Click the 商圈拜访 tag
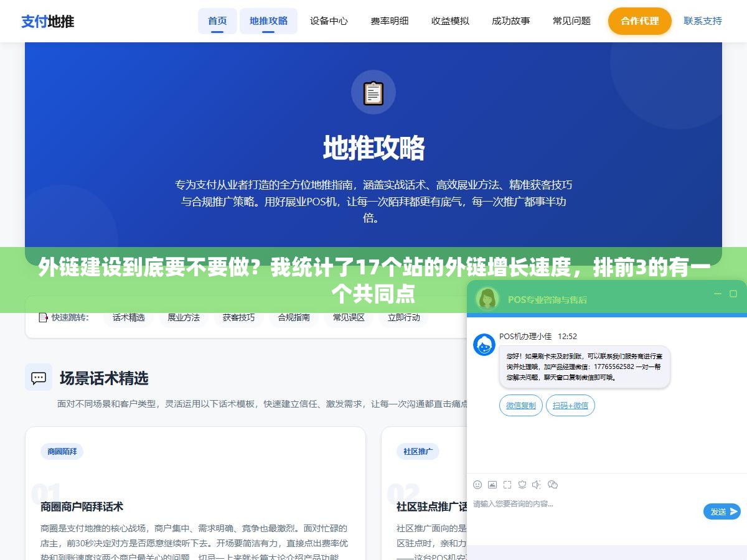Image resolution: width=747 pixels, height=560 pixels. coord(62,451)
